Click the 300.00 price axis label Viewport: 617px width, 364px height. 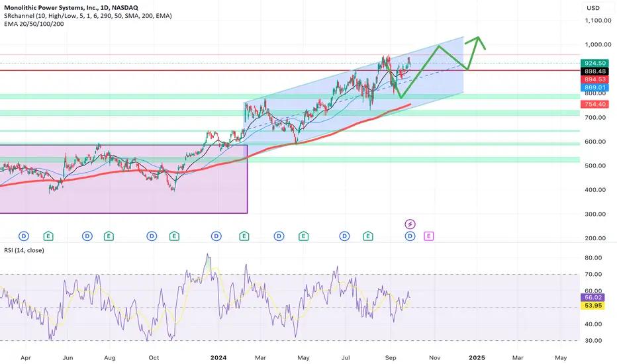(595, 214)
